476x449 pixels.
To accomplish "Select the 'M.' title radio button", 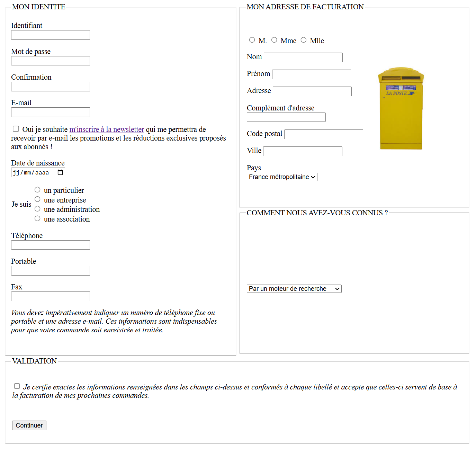I will coord(252,40).
